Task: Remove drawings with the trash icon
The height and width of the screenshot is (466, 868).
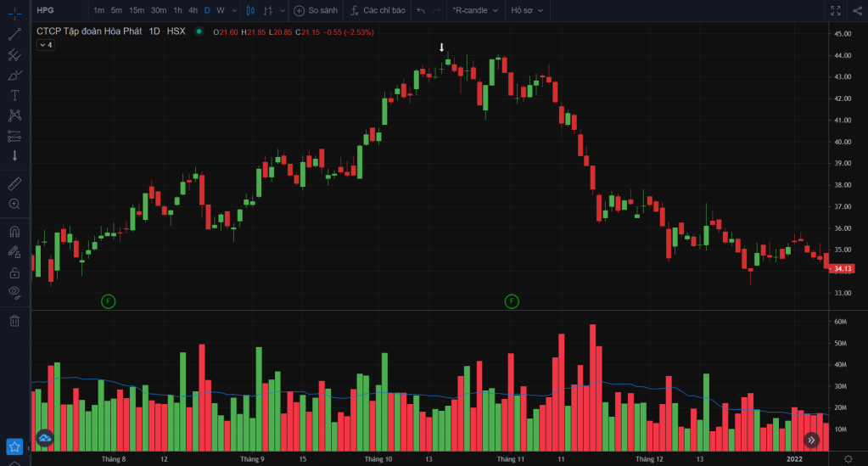Action: 14,320
